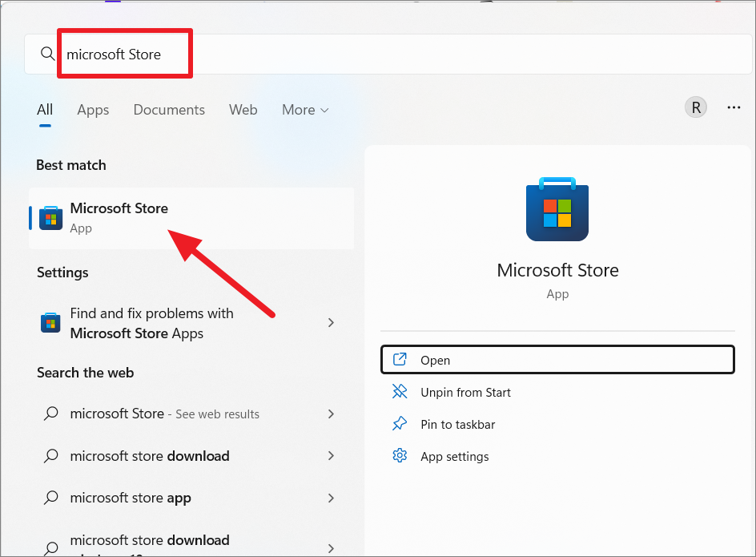
Task: Click the "Settings" section heading
Action: tap(62, 272)
